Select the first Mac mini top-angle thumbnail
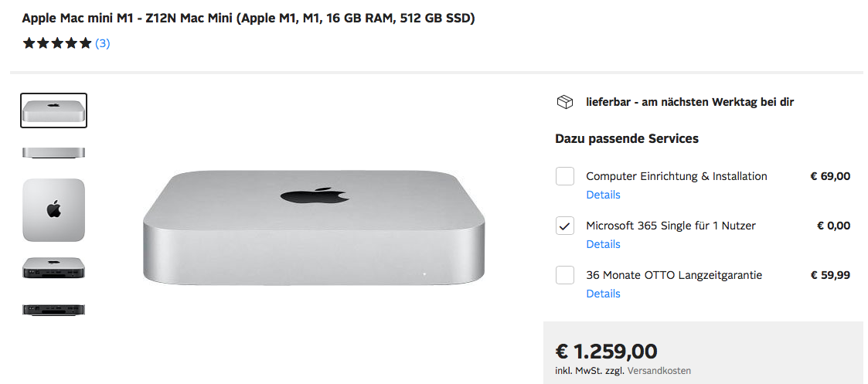868x384 pixels. click(53, 110)
